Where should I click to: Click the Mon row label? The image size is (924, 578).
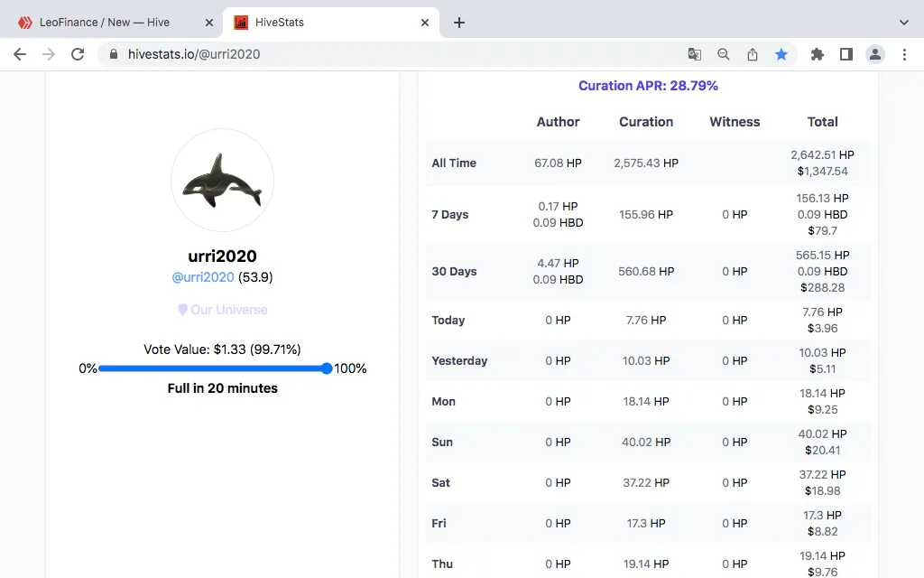click(443, 401)
